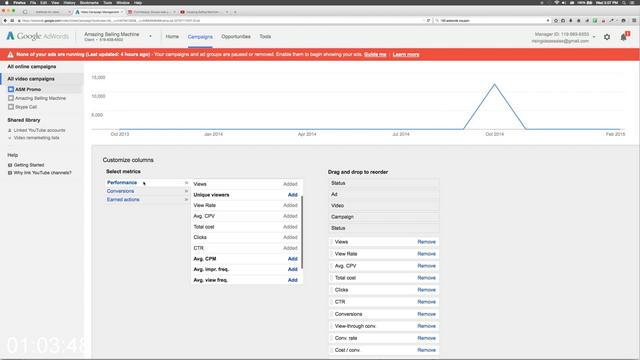Remove the Conversions column
The height and width of the screenshot is (360, 640).
tap(427, 314)
